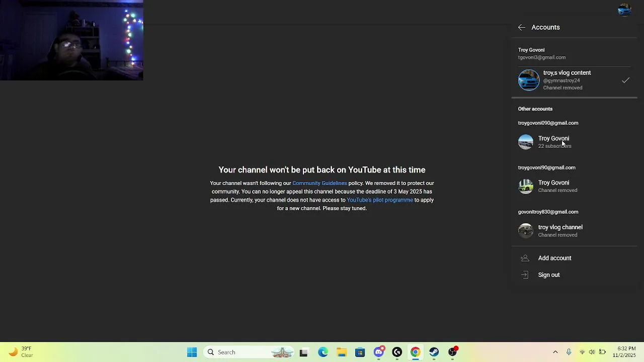Open the Windows Start menu
The image size is (644, 362).
pyautogui.click(x=192, y=352)
